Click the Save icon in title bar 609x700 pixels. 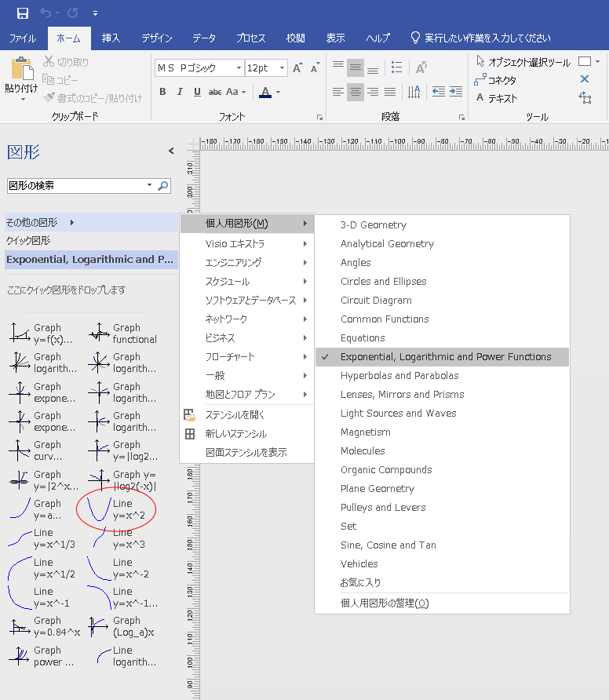(x=22, y=13)
